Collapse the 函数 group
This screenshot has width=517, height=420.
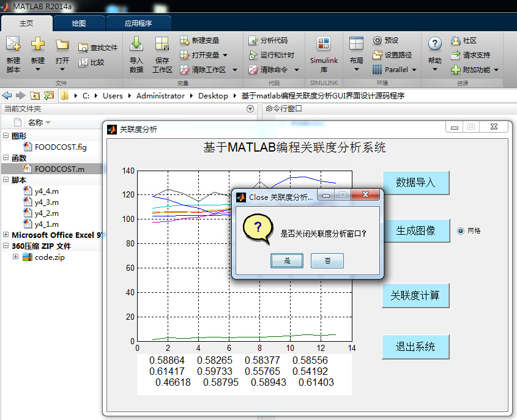click(6, 158)
